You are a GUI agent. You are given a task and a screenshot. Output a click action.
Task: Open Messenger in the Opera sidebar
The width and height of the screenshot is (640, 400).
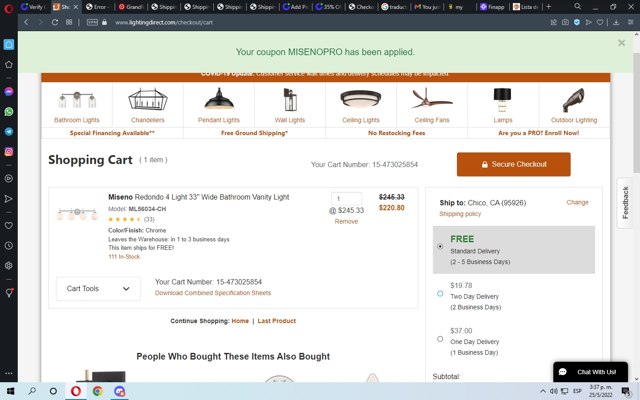[9, 91]
